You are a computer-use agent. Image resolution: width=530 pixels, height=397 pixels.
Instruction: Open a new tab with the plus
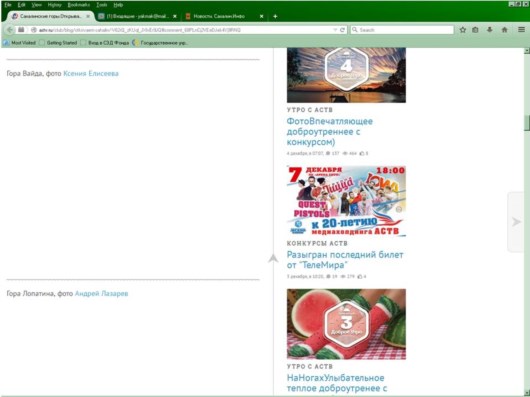point(275,16)
